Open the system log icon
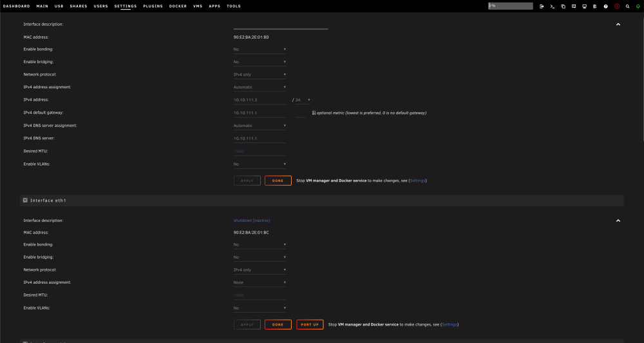644x343 pixels. (x=594, y=6)
